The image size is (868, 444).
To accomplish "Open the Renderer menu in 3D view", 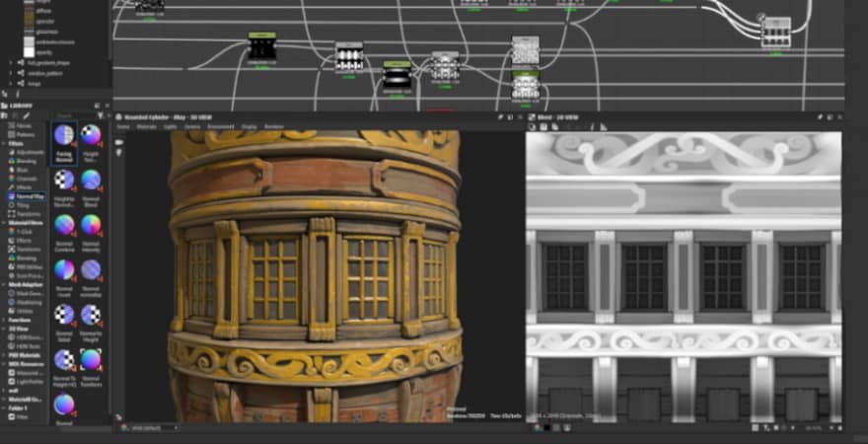I will (273, 126).
